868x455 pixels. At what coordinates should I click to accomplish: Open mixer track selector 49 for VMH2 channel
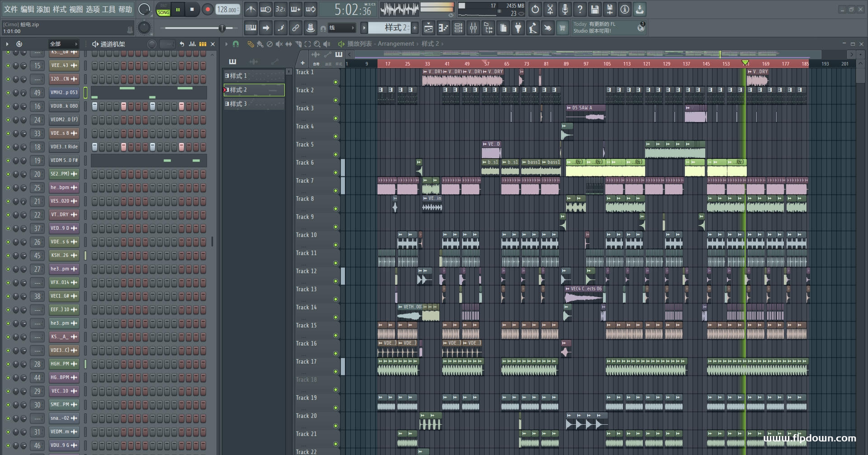[37, 93]
